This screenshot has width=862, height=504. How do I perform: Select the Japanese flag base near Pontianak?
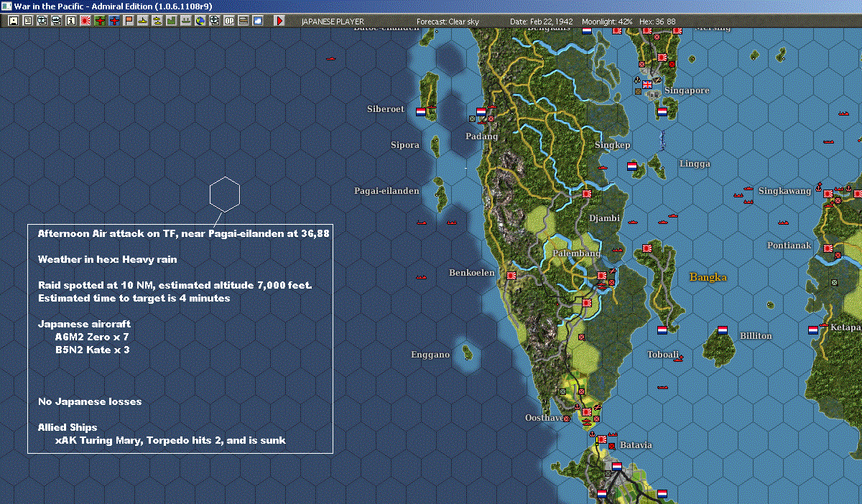pyautogui.click(x=829, y=249)
